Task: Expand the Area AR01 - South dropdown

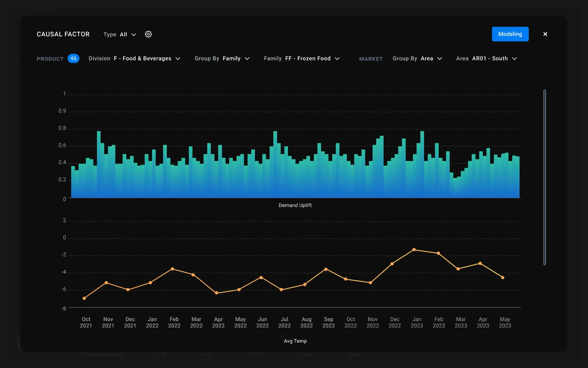Action: click(486, 58)
